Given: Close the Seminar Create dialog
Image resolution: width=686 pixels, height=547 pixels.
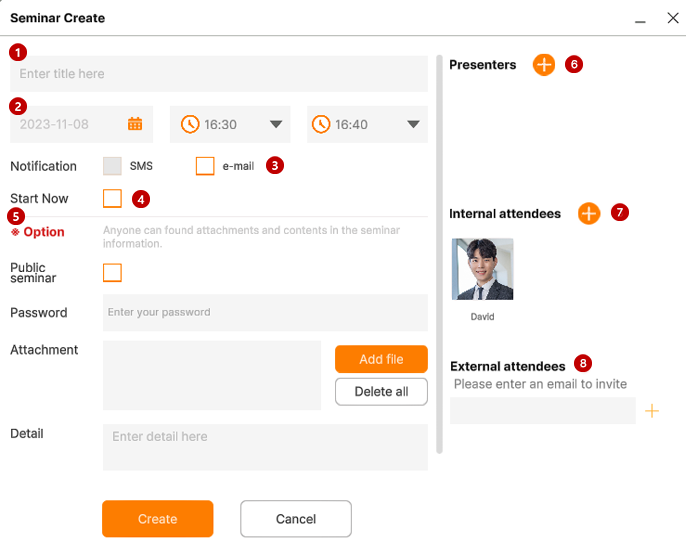Looking at the screenshot, I should (673, 18).
